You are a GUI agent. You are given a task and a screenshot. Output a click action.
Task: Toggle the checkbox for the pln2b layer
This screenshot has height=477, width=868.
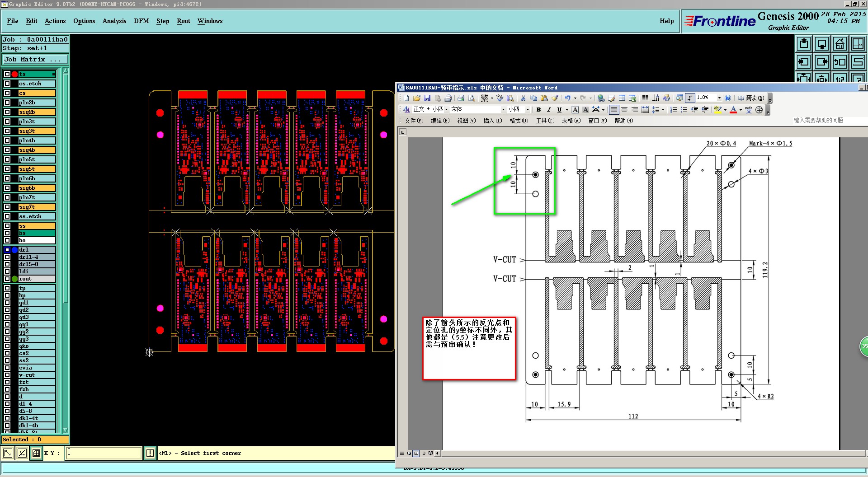[7, 103]
